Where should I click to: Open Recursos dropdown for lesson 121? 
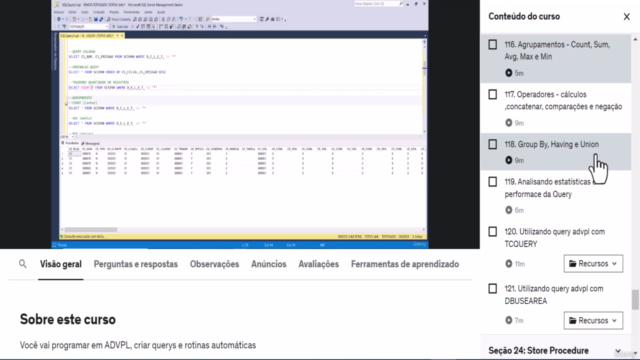click(x=593, y=320)
